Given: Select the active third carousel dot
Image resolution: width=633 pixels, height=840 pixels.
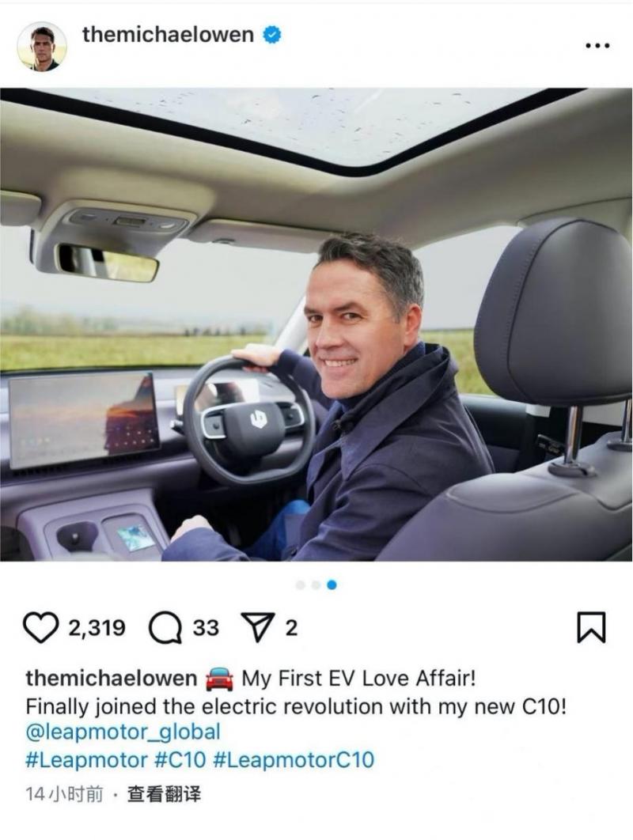Looking at the screenshot, I should (x=332, y=585).
